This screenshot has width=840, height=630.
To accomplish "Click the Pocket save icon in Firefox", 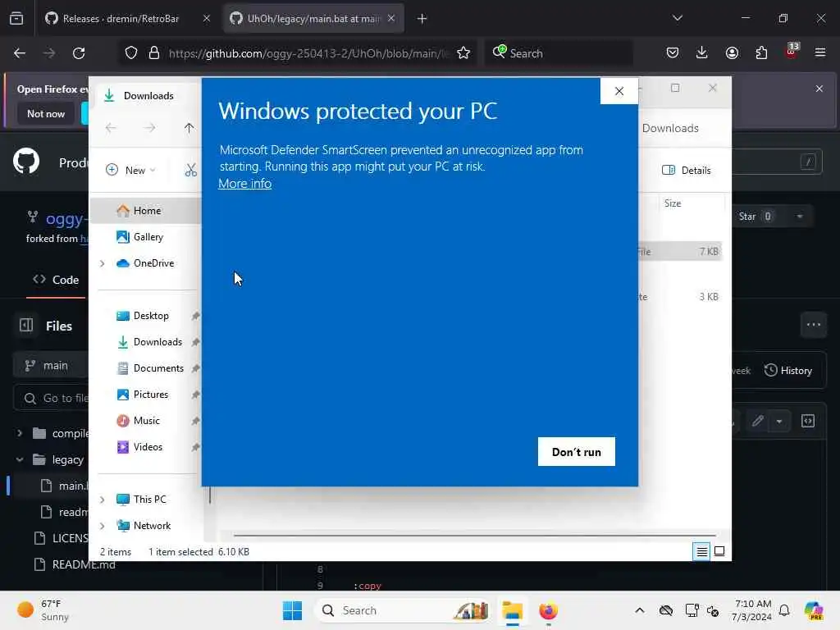I will coord(673,52).
